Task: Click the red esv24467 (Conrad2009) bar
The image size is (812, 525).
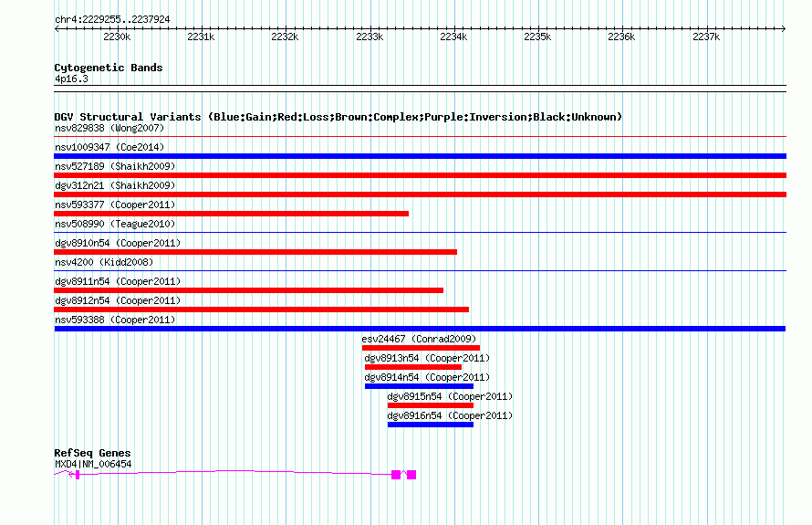Action: pos(421,348)
